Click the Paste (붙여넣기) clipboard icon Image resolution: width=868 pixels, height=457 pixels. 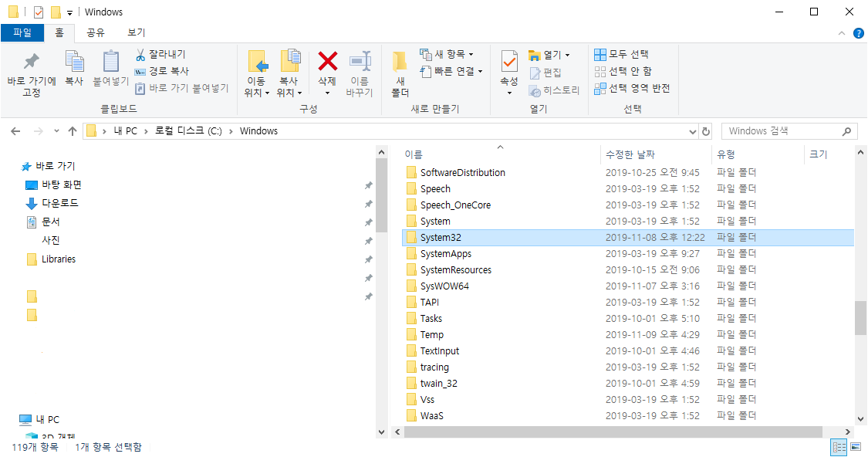click(110, 62)
